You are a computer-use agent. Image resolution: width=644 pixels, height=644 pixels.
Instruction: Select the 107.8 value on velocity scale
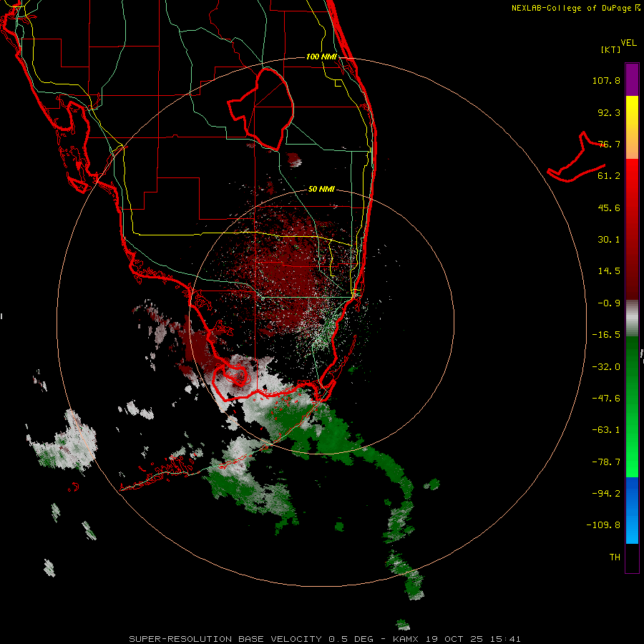click(x=606, y=80)
